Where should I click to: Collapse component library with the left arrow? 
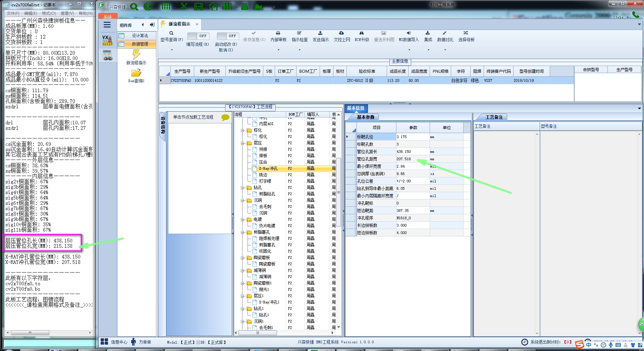tap(143, 25)
